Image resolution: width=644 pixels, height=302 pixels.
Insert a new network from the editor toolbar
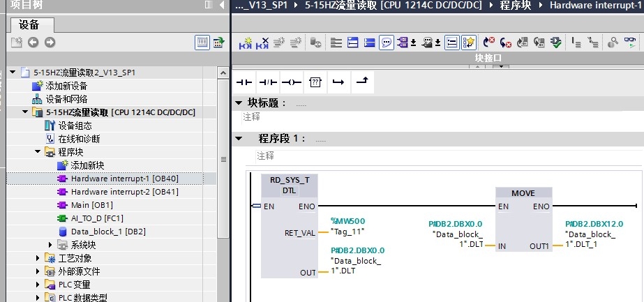(246, 43)
